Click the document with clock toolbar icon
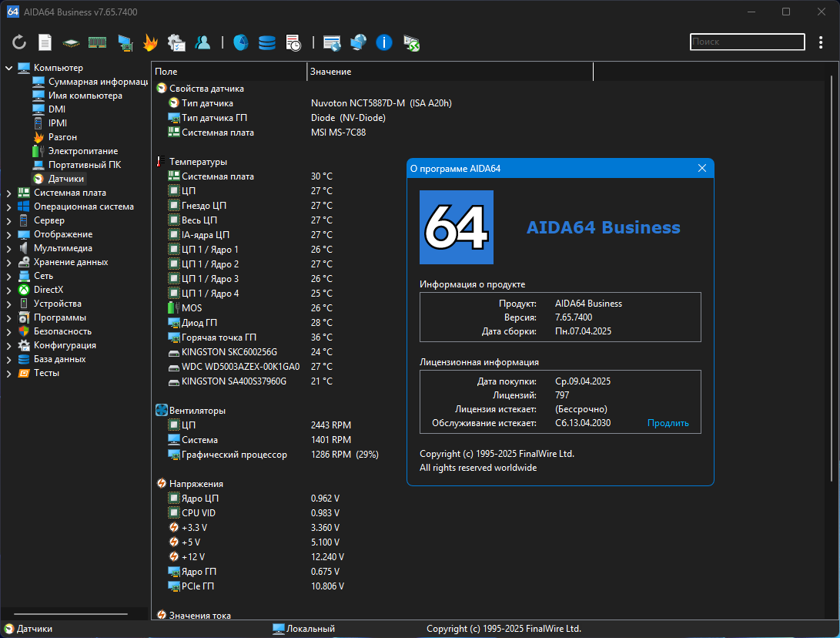Image resolution: width=840 pixels, height=638 pixels. click(293, 42)
